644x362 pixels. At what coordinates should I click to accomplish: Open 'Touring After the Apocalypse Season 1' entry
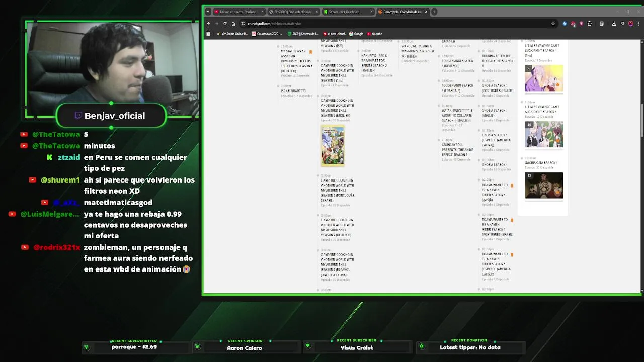pos(498,61)
